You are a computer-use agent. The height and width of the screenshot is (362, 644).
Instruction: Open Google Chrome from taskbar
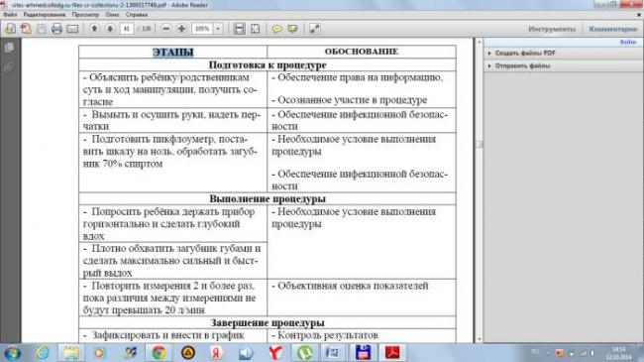coord(159,353)
